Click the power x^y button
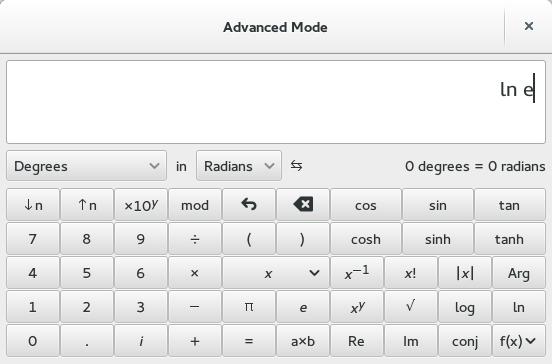Screen dimensions: 552x364 (357, 307)
